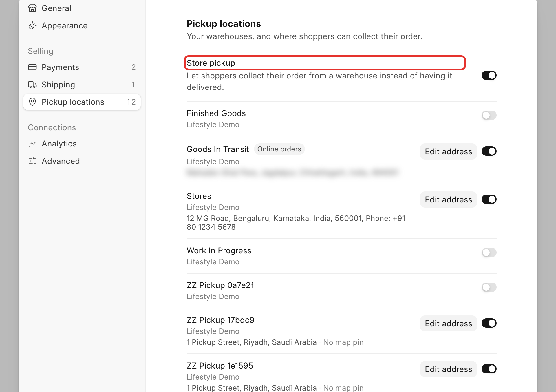Turn on ZZ Pickup 0a7e2f toggle
This screenshot has height=392, width=556.
[489, 287]
